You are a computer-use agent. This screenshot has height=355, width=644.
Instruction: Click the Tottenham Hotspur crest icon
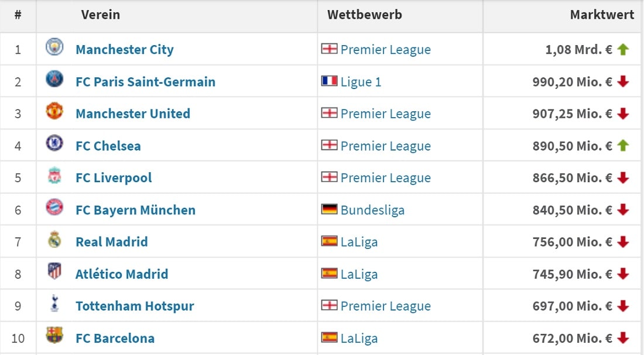click(x=54, y=303)
